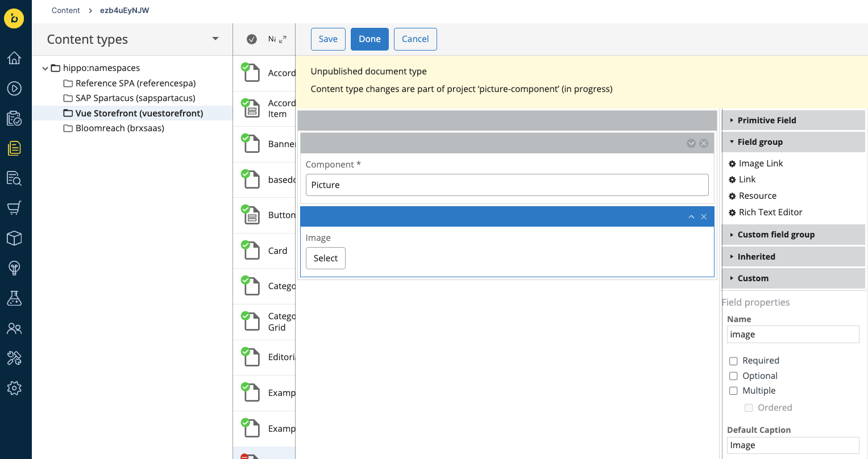Open the Banner document type icon
The image size is (868, 459).
251,143
